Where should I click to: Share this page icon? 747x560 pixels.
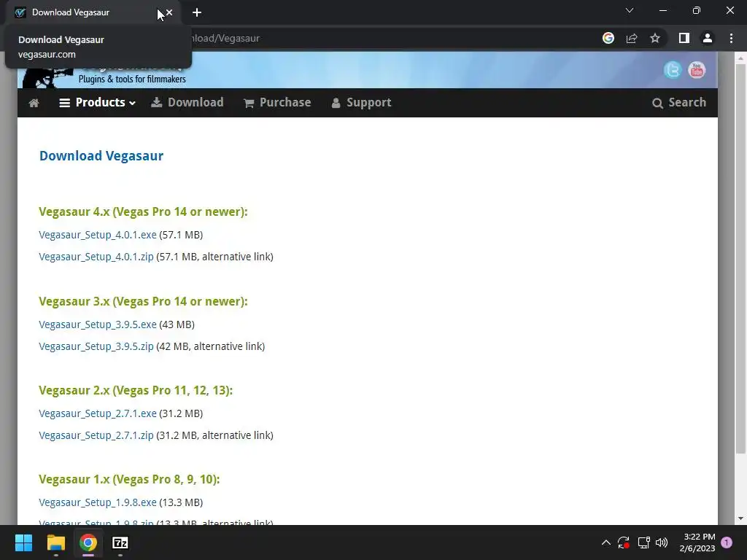632,38
